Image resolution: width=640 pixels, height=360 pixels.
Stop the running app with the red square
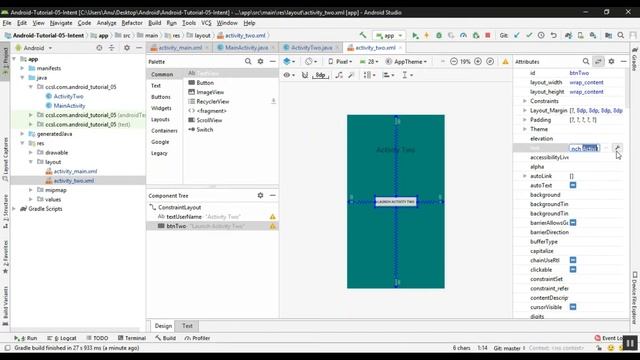pyautogui.click(x=487, y=36)
